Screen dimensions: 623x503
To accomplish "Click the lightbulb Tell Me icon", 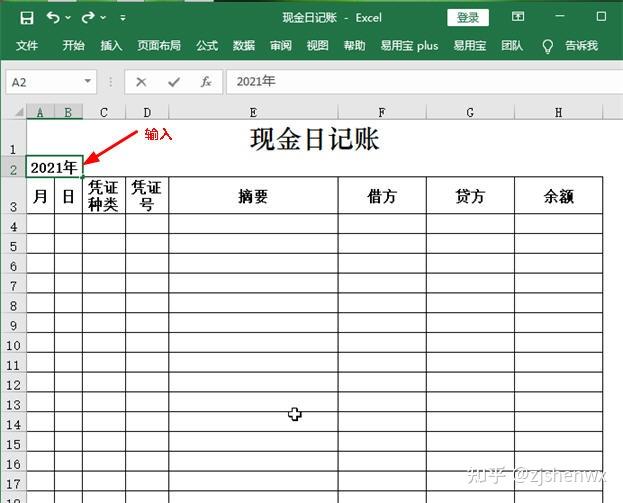I will [x=547, y=46].
